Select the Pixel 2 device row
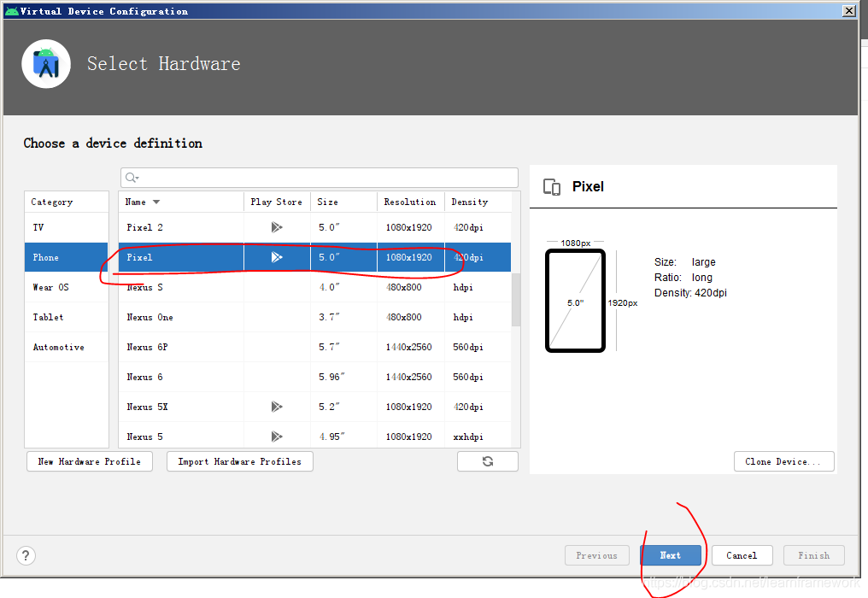This screenshot has height=598, width=868. [x=314, y=227]
